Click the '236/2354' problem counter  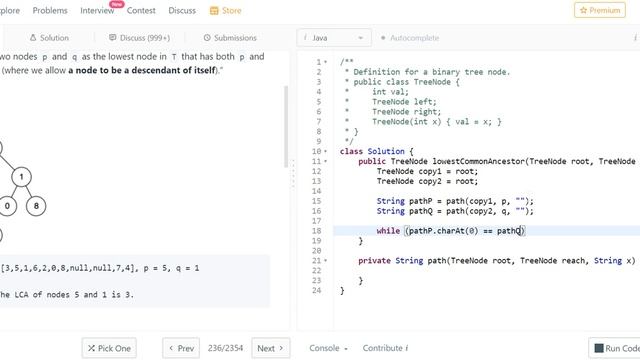click(x=225, y=348)
